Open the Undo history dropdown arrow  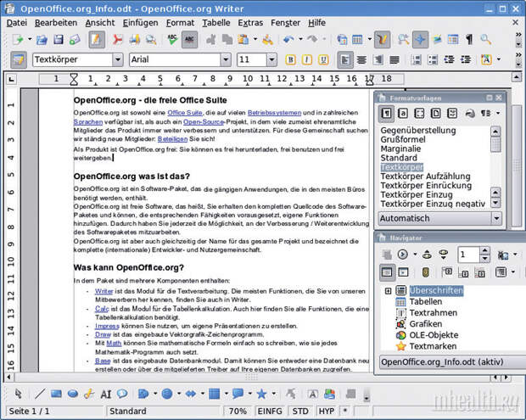(x=300, y=39)
